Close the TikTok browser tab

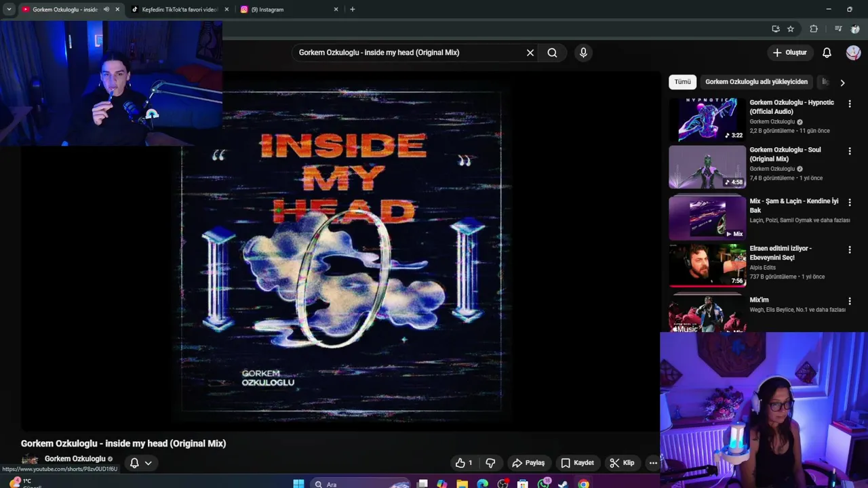(226, 9)
